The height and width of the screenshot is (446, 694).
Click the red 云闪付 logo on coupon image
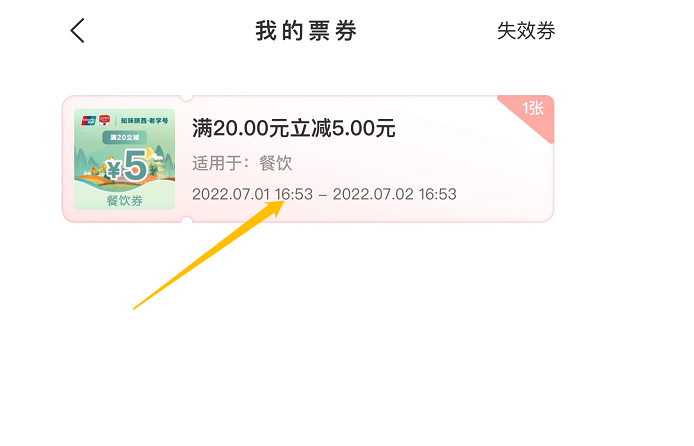pos(104,120)
